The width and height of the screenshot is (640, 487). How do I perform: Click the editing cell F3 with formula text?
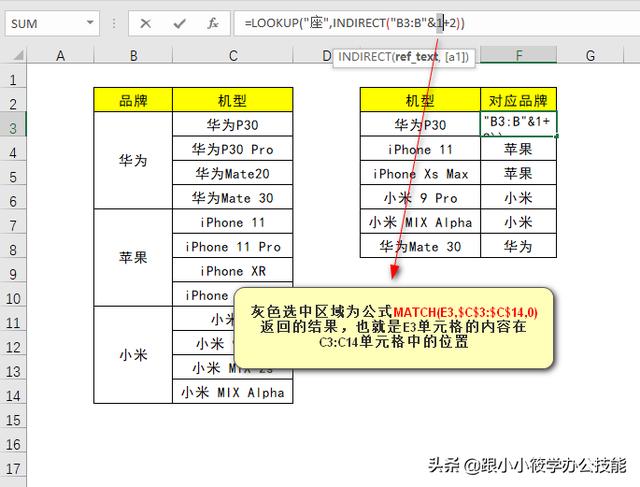coord(518,124)
